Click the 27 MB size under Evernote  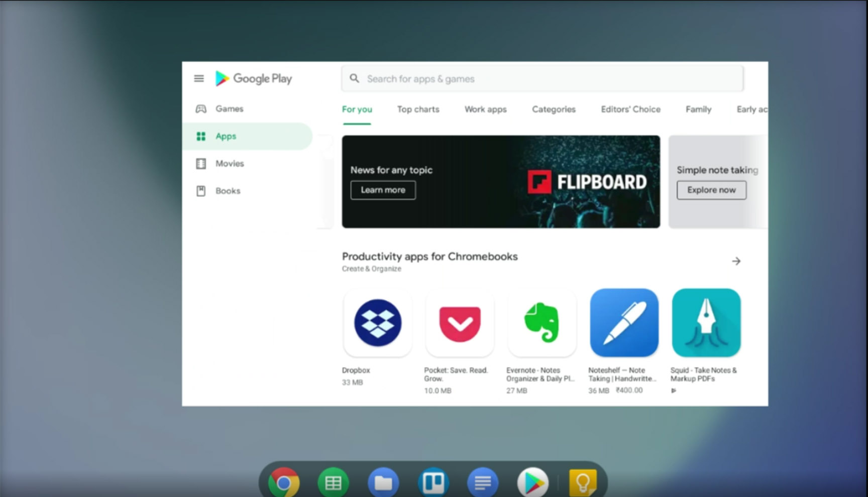[x=516, y=391]
